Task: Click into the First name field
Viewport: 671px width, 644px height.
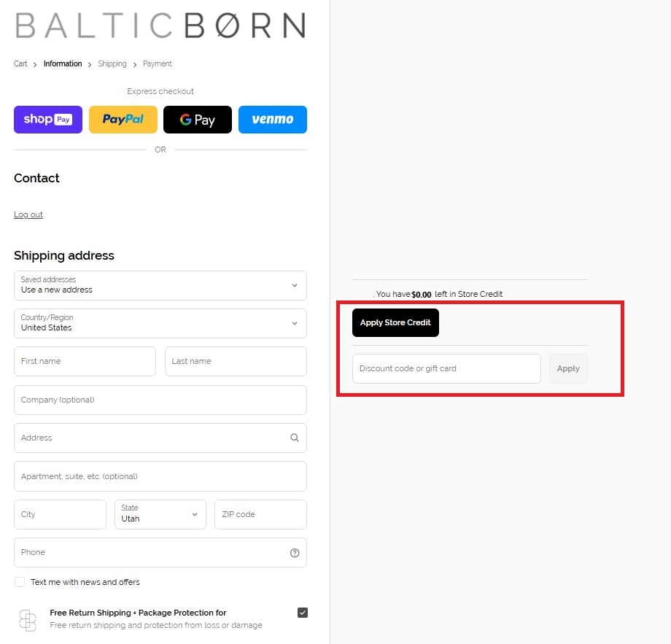Action: (x=85, y=362)
